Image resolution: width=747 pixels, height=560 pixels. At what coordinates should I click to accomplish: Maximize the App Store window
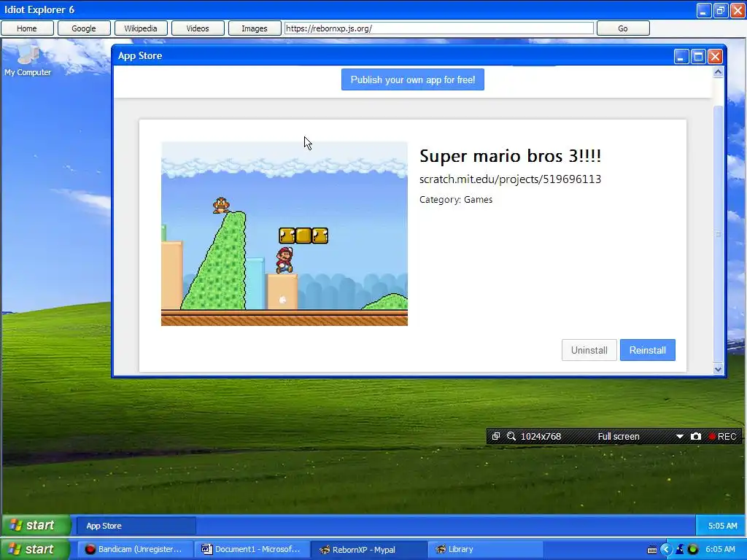698,57
